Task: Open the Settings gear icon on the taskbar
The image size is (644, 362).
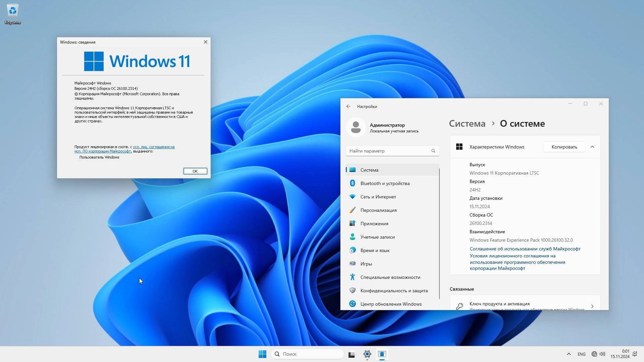Action: click(x=367, y=354)
